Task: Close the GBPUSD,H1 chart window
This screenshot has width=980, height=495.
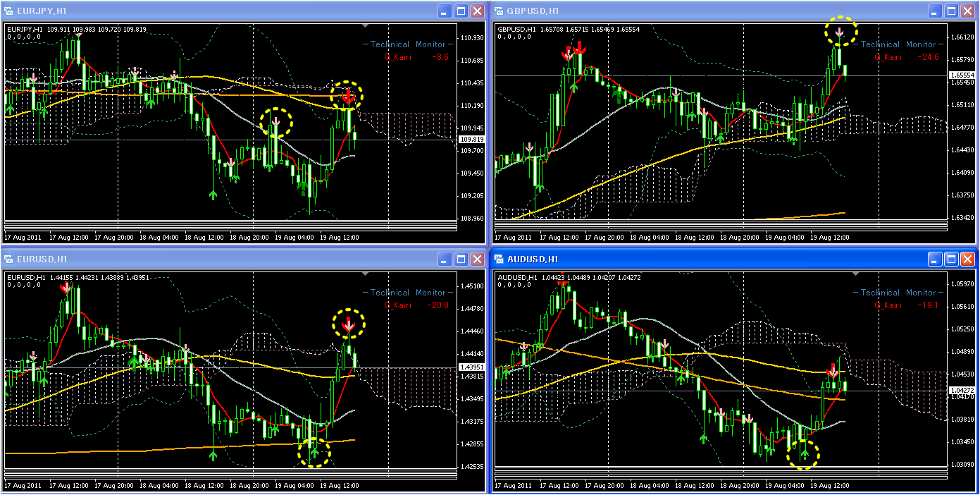Action: [967, 11]
